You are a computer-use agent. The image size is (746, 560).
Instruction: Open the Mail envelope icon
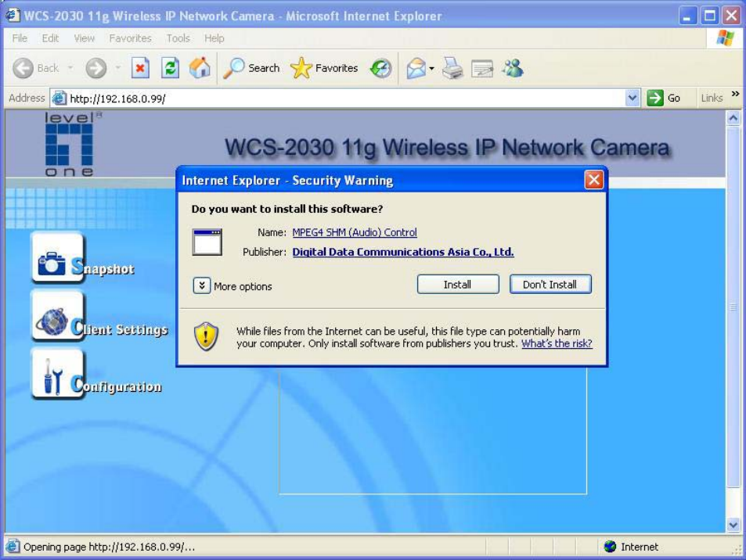click(x=416, y=69)
